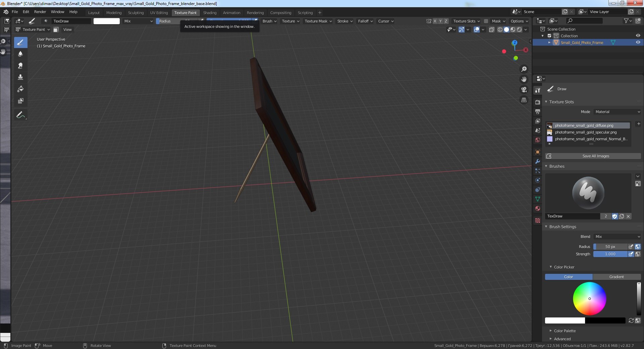Open the Particles properties tab

[538, 171]
